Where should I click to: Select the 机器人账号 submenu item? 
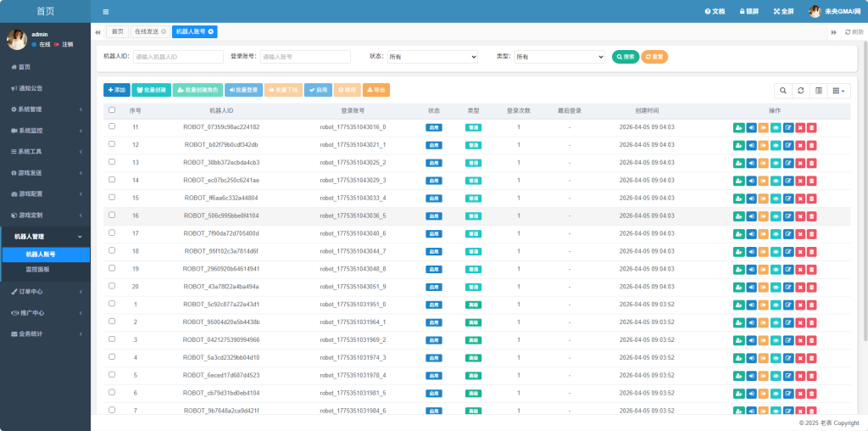coord(46,255)
